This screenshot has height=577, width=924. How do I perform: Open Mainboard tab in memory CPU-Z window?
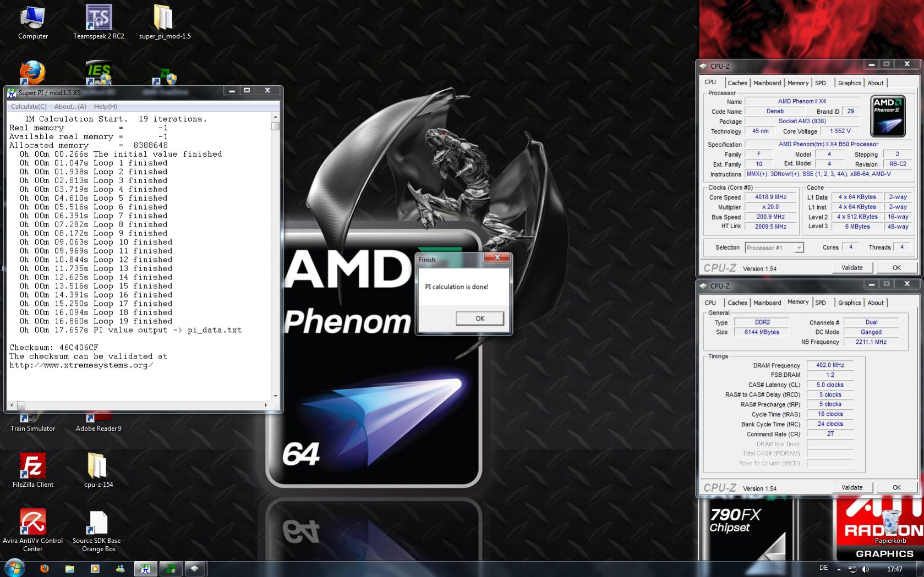[x=767, y=303]
